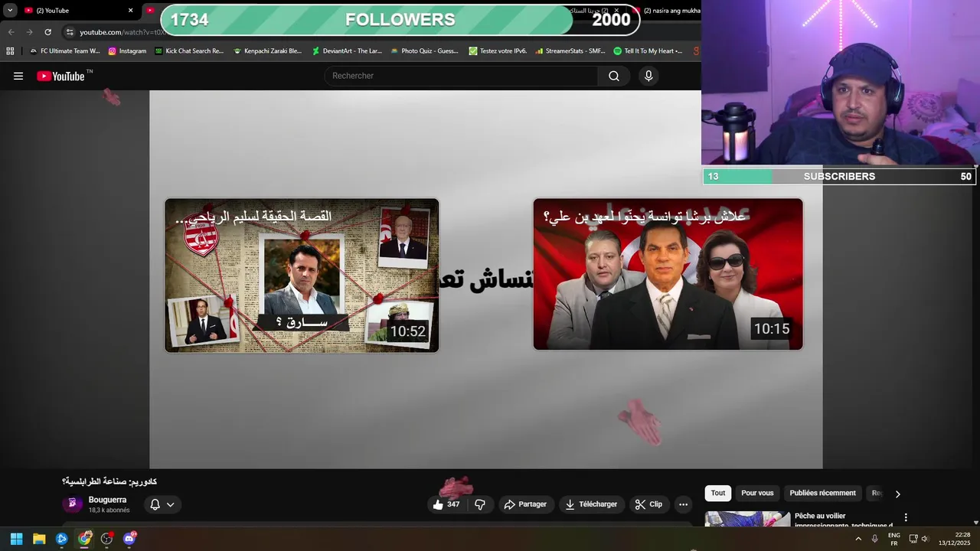Open the FC Ultimate Team bookmark
Image resolution: width=980 pixels, height=551 pixels.
[x=64, y=51]
